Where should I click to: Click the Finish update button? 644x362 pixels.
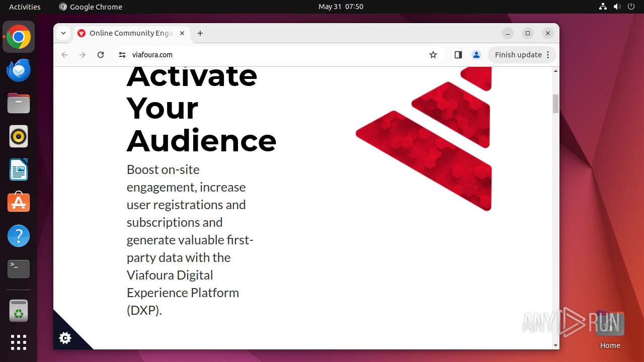coord(518,55)
